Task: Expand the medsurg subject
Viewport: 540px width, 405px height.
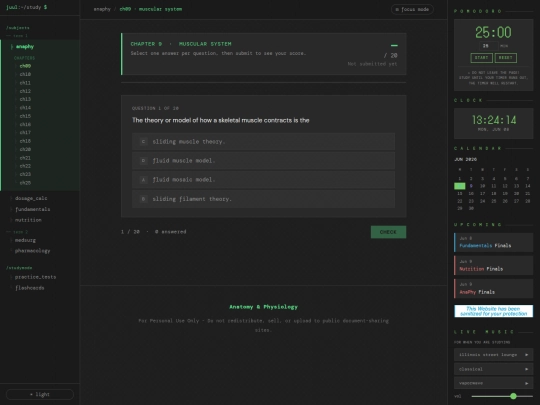Action: pyautogui.click(x=25, y=240)
